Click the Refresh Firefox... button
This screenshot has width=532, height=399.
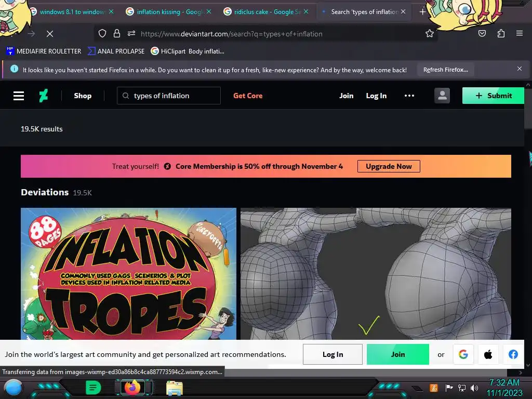click(445, 70)
